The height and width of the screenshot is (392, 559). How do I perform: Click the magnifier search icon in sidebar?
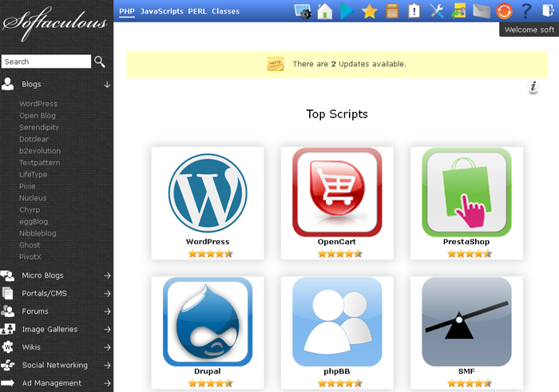point(100,61)
